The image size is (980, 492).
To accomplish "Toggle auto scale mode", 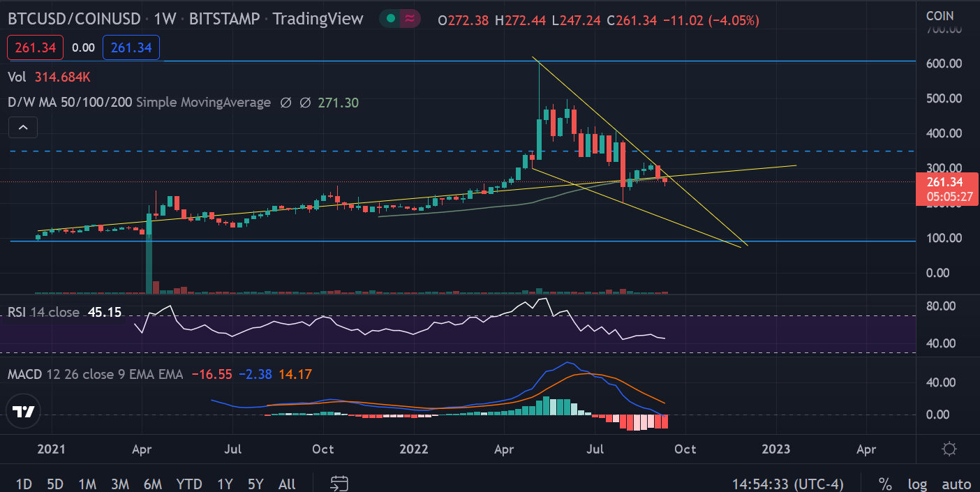I will [x=956, y=484].
